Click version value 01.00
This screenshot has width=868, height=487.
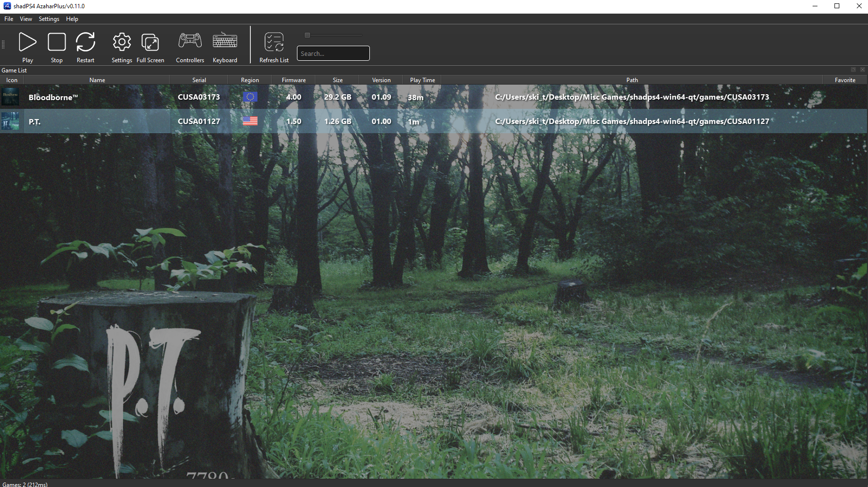click(382, 121)
